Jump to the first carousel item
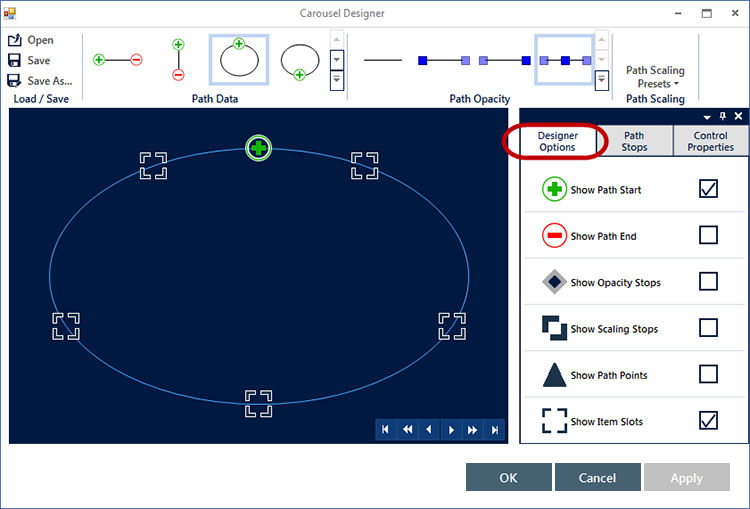 385,430
